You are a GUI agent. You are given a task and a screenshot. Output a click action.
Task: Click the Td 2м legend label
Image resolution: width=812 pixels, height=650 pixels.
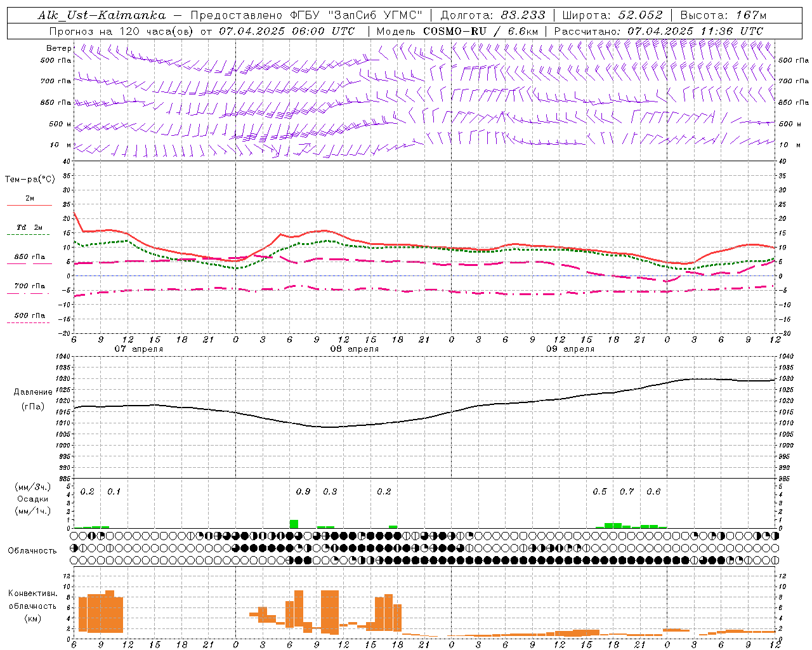click(x=29, y=227)
